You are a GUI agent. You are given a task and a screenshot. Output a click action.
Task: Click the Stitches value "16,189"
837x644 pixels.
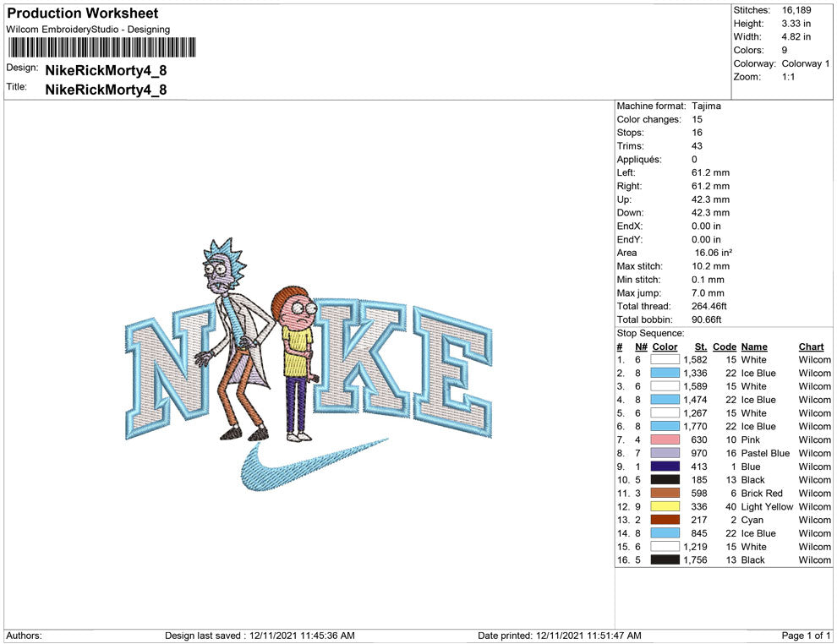point(796,10)
